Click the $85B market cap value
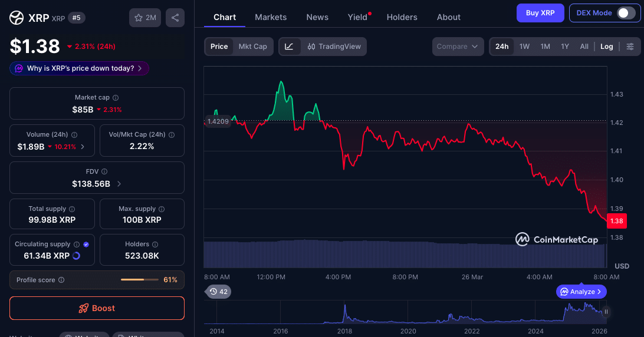The width and height of the screenshot is (644, 337). pos(83,110)
